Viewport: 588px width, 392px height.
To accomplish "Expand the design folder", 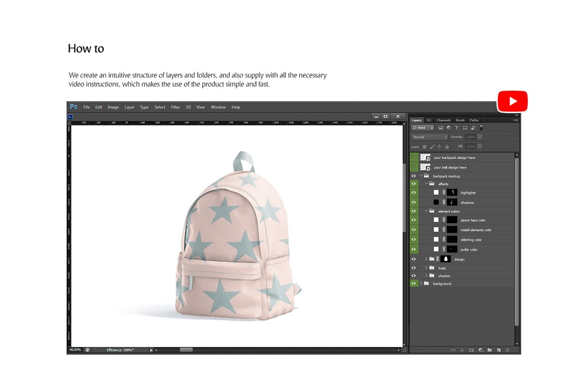I will 426,259.
